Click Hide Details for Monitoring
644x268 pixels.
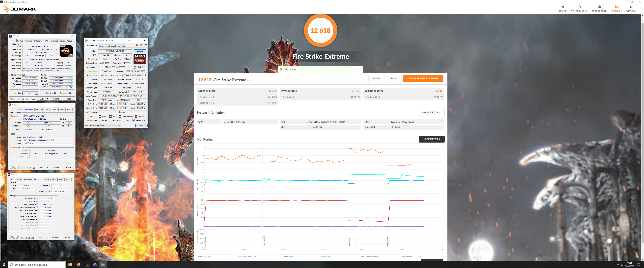pos(432,139)
